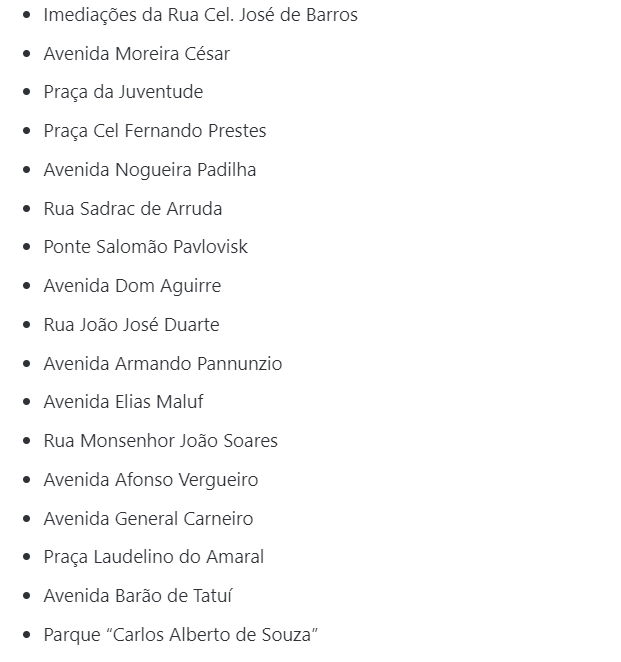Select the Praça Cel Fernando Prestes entry
This screenshot has height=662, width=621.
tap(154, 131)
